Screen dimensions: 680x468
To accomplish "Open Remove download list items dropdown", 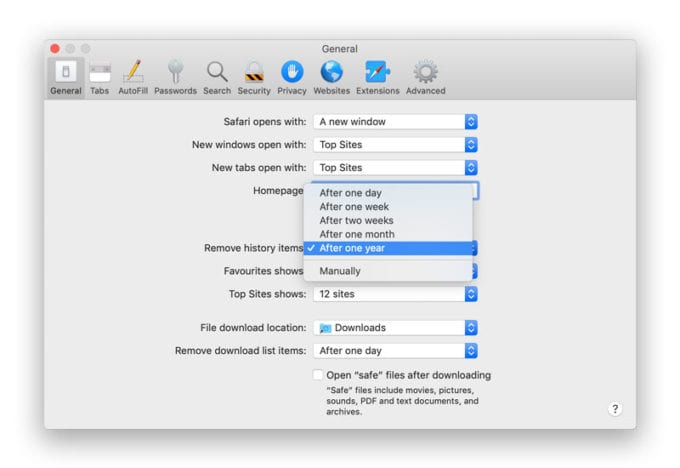I will [395, 350].
